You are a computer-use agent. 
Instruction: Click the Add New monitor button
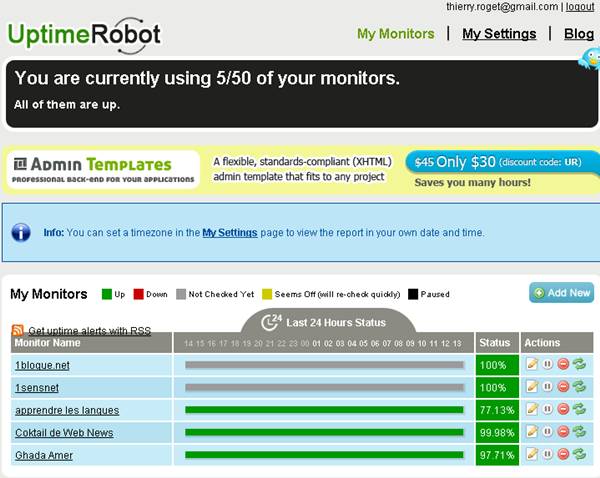pyautogui.click(x=561, y=293)
